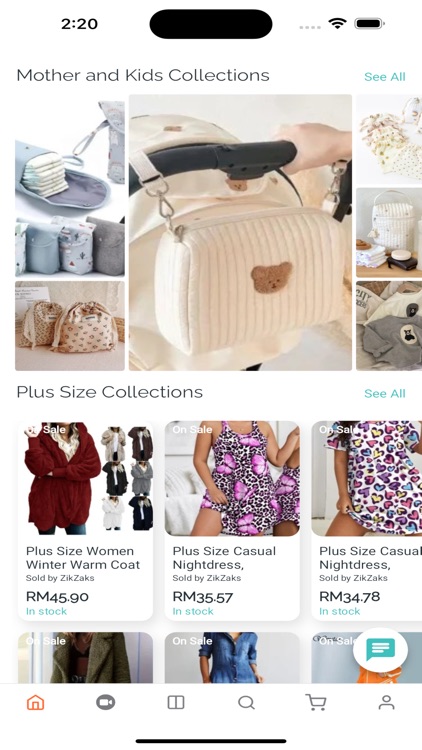
Task: Open the Home tab icon
Action: coord(35,702)
